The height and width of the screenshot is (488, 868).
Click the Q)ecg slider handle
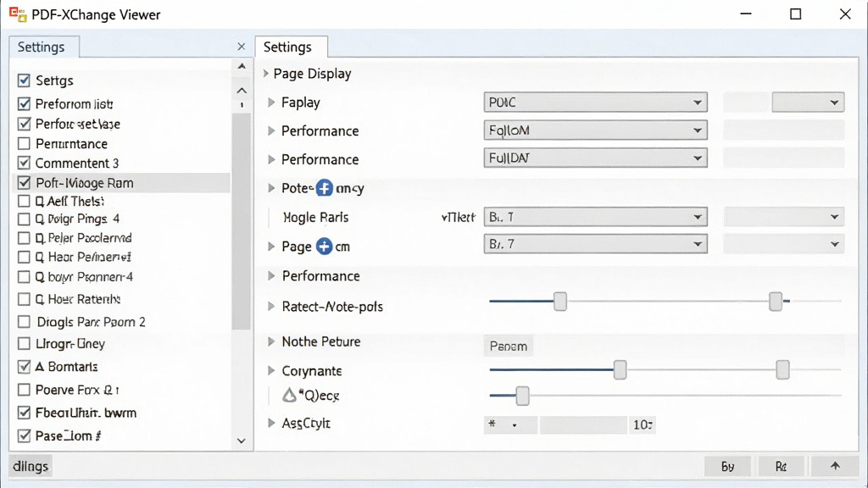pos(522,396)
